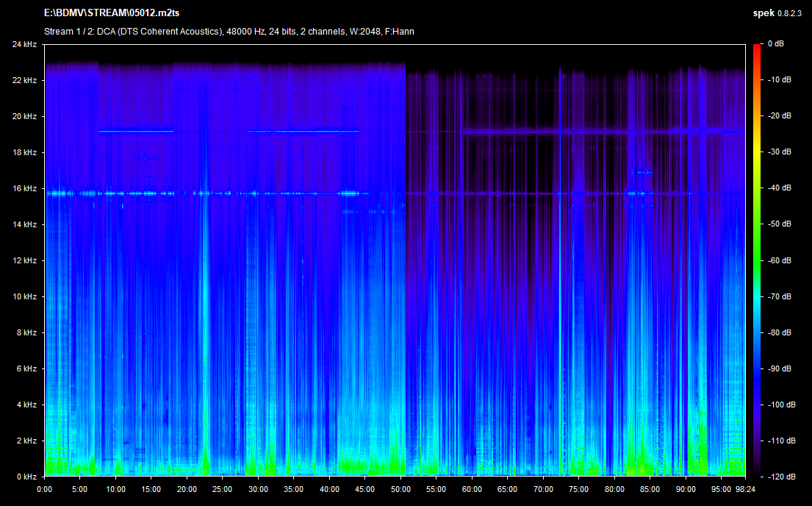Click the 24 kHz frequency axis label
Screen dimensions: 812x506
pyautogui.click(x=24, y=45)
